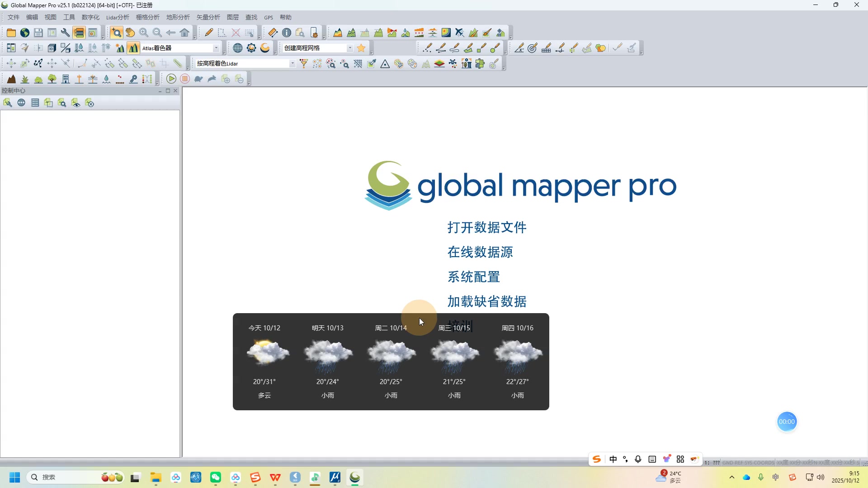Viewport: 868px width, 488px height.
Task: Open the attribute table in 控制中心
Action: click(35, 103)
